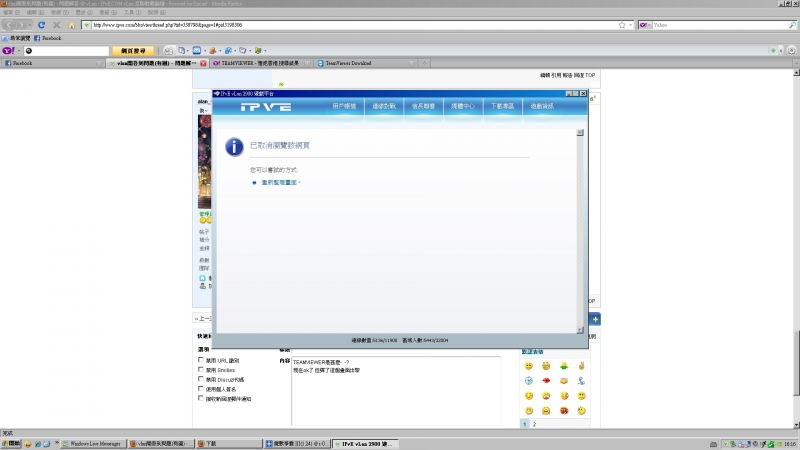
Task: Open the Firefox 檔案 menu
Action: 12,12
